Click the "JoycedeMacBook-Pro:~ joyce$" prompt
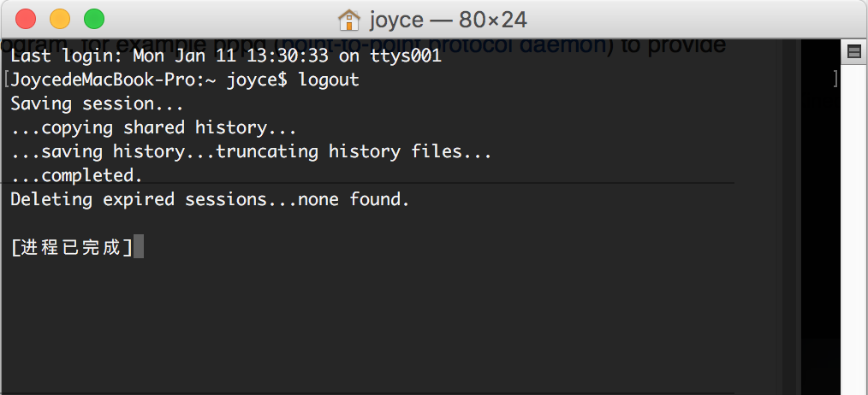This screenshot has width=868, height=395. 150,80
